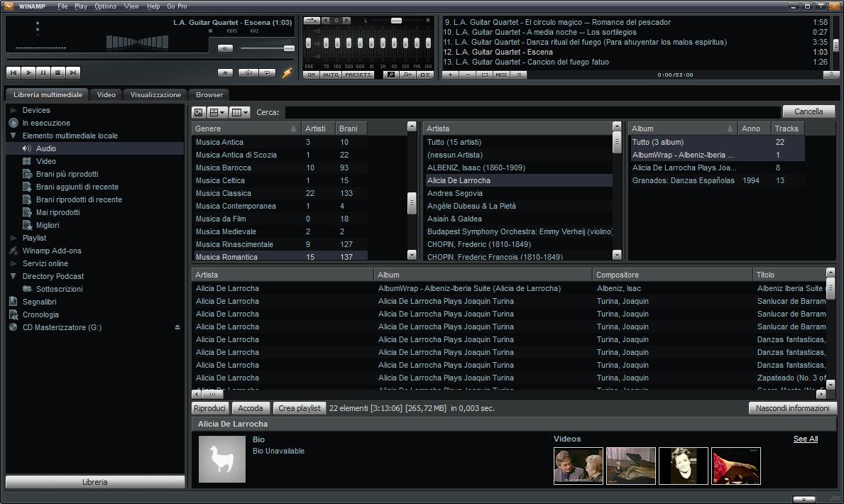844x504 pixels.
Task: Click the equalizer magnifier button
Action: pyautogui.click(x=391, y=75)
